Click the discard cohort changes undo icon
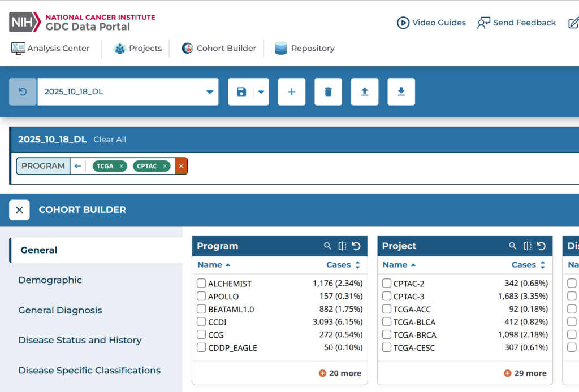579x392 pixels. coord(23,92)
